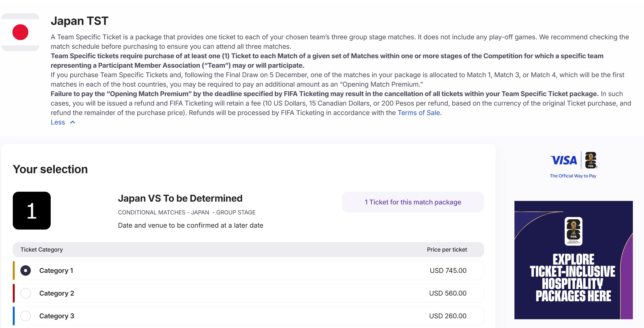Click the Japan flag icon

click(20, 32)
